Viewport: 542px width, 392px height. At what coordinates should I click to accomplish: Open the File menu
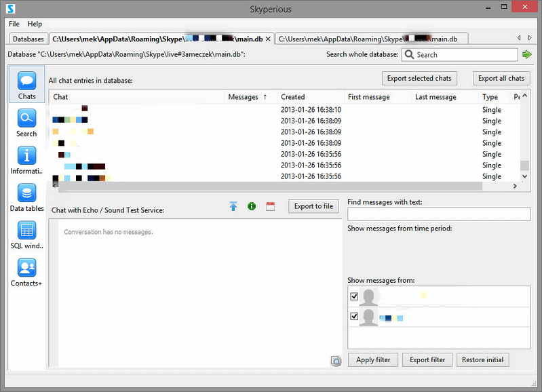tap(14, 24)
